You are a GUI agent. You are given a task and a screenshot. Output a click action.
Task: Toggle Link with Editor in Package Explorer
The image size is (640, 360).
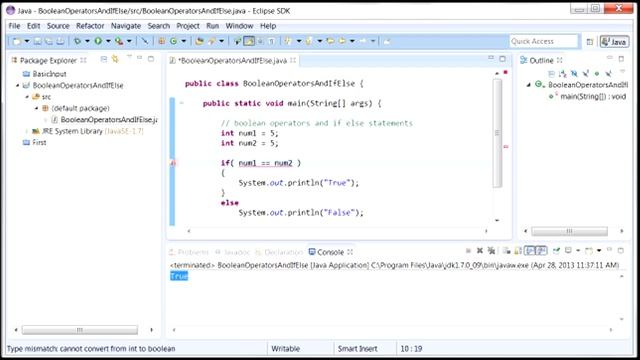tap(115, 60)
